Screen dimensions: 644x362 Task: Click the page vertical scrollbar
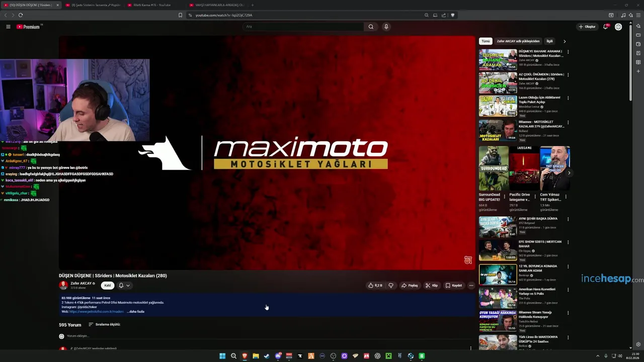tap(630, 63)
